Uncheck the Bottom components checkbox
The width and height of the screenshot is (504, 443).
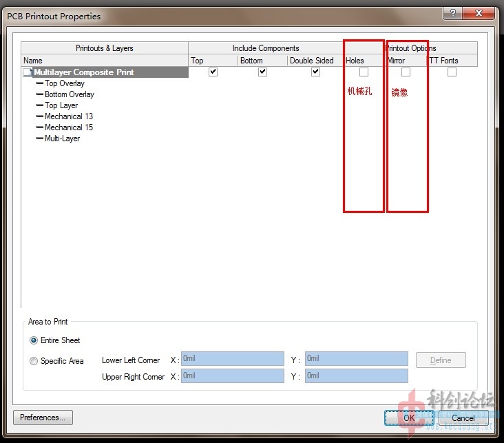click(262, 72)
